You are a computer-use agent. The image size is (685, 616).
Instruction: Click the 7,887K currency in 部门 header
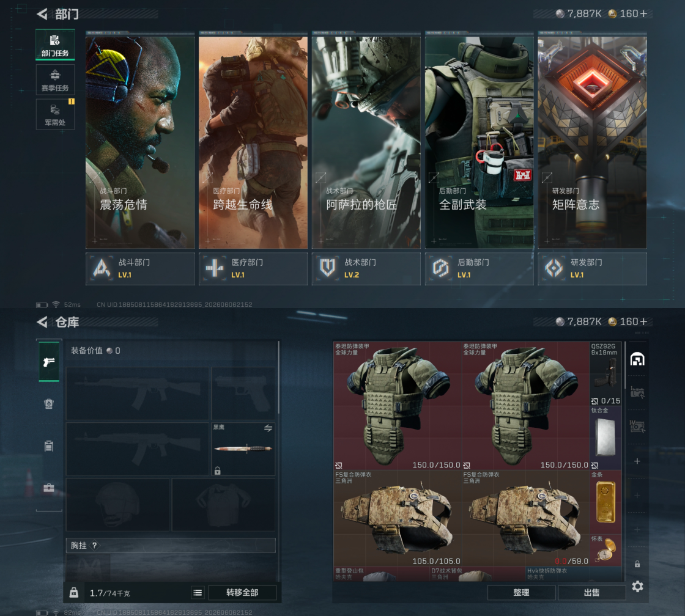579,14
